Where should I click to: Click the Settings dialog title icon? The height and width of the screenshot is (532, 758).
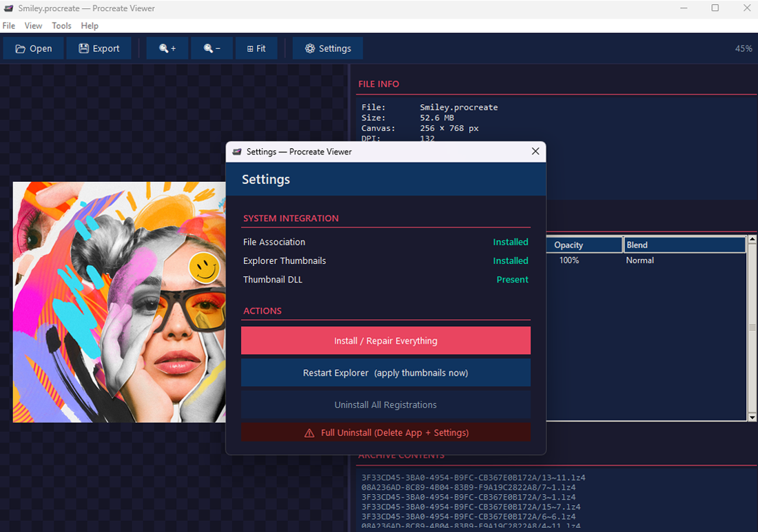237,152
